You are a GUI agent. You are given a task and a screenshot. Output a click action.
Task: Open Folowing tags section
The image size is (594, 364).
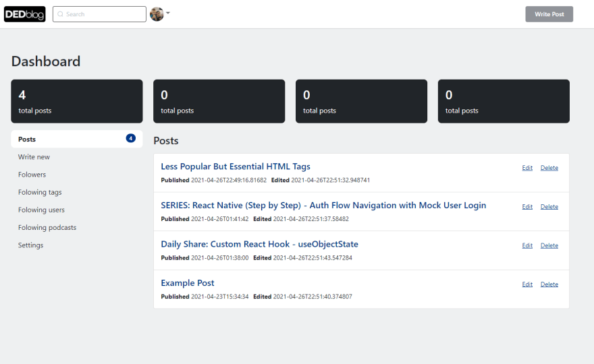click(40, 192)
